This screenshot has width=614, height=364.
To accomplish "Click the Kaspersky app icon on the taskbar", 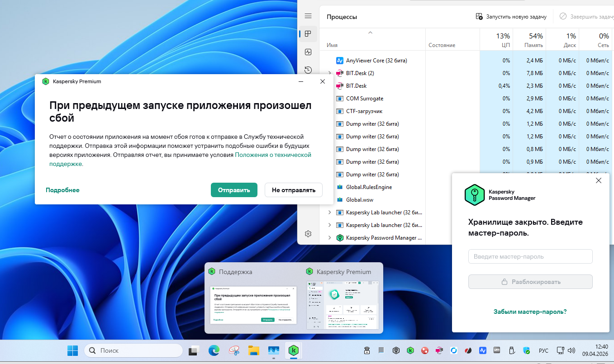I will (294, 350).
